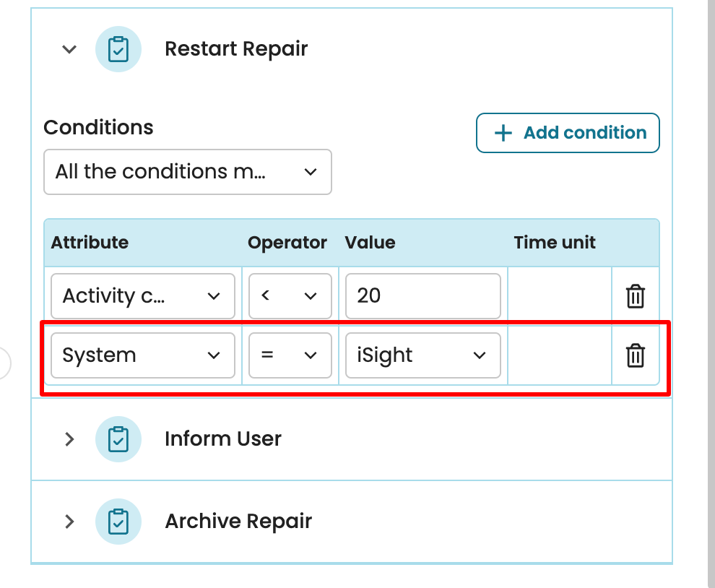Select the Inform User title
The height and width of the screenshot is (588, 715).
click(x=222, y=439)
